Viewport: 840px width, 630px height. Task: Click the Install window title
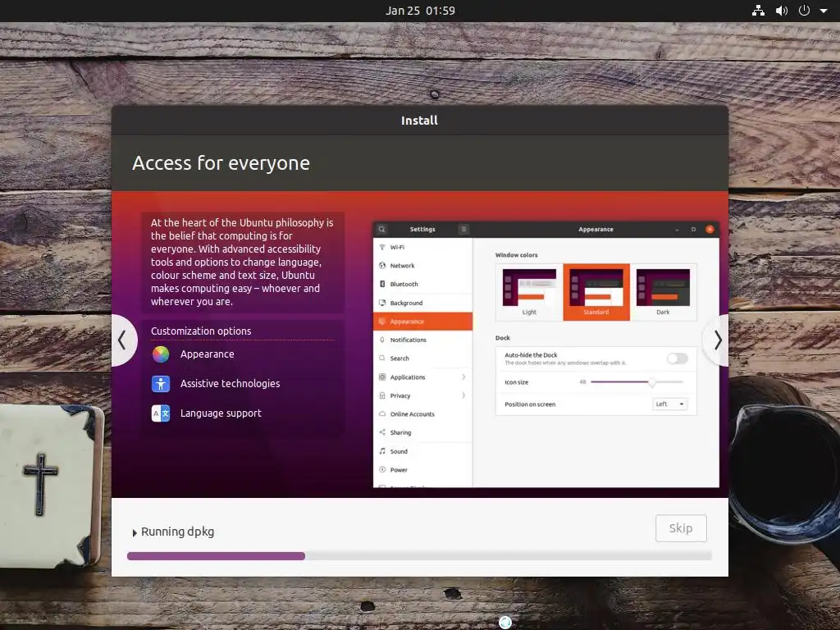tap(419, 121)
